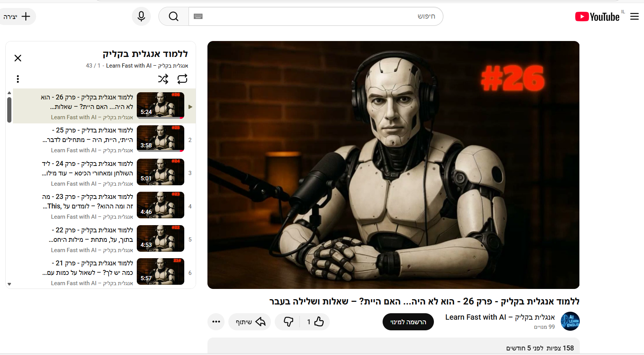Open the episode 21 title in the playlist
The image size is (644, 355).
88,268
